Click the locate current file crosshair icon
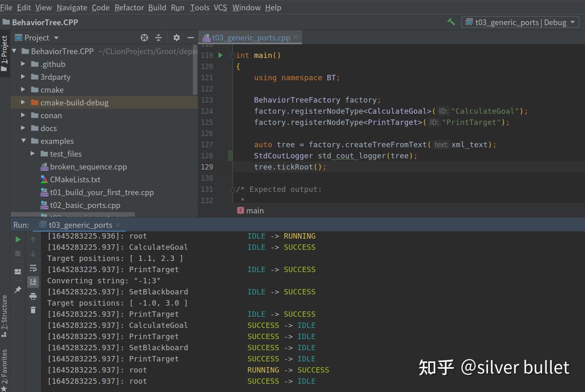This screenshot has height=392, width=585. 144,38
